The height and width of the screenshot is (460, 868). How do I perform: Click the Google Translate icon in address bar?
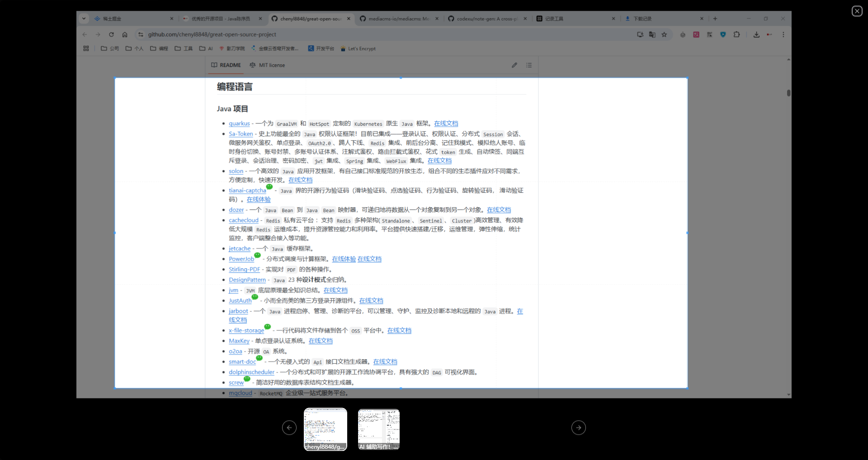click(x=652, y=34)
